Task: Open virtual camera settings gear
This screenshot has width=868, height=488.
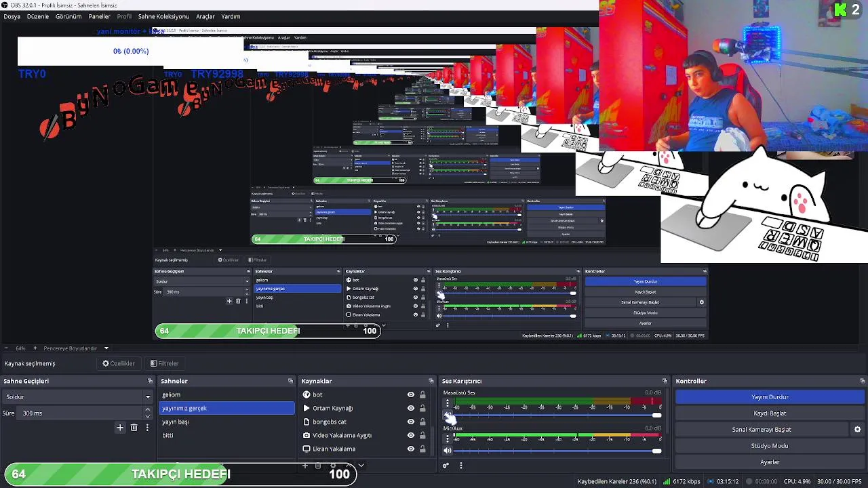Action: click(x=857, y=430)
